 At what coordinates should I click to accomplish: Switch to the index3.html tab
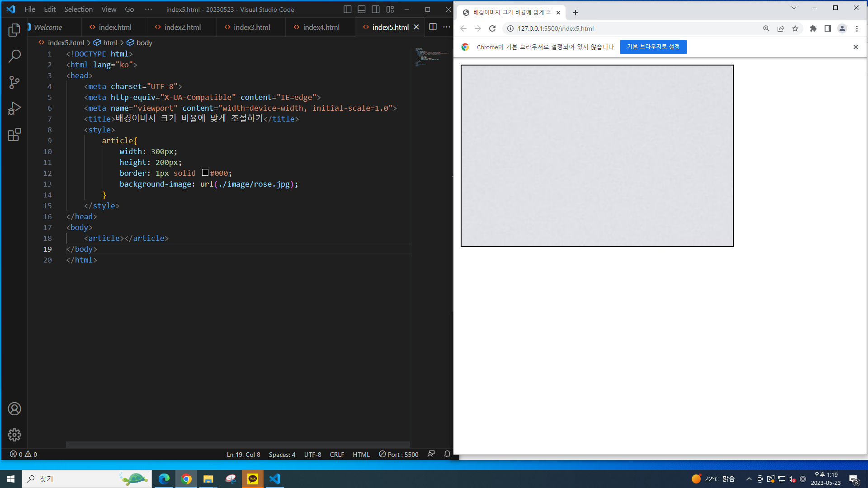(x=251, y=27)
